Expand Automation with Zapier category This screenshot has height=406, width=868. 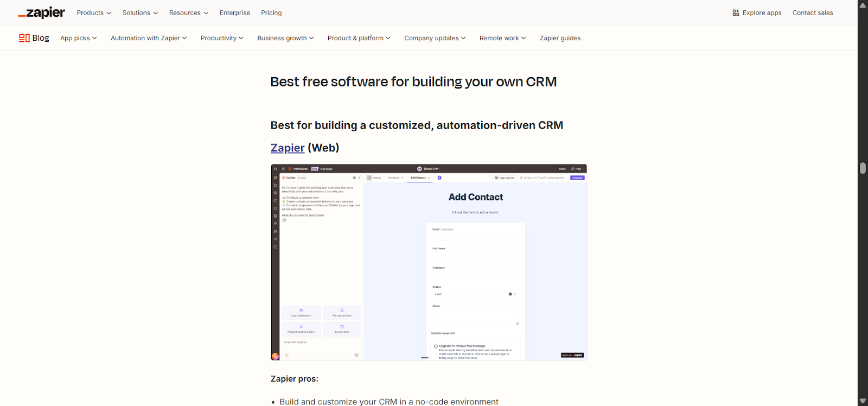[149, 38]
